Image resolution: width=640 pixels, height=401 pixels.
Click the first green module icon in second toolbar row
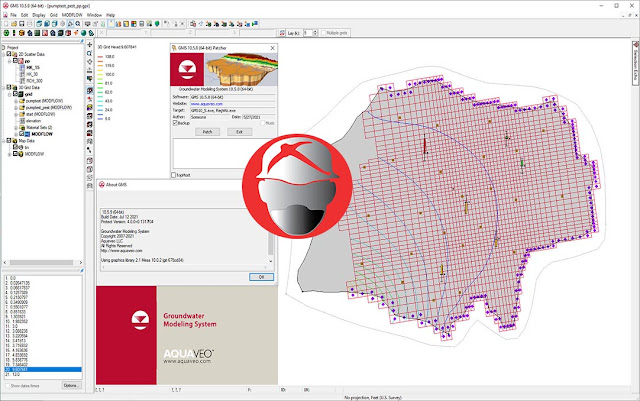click(6, 33)
